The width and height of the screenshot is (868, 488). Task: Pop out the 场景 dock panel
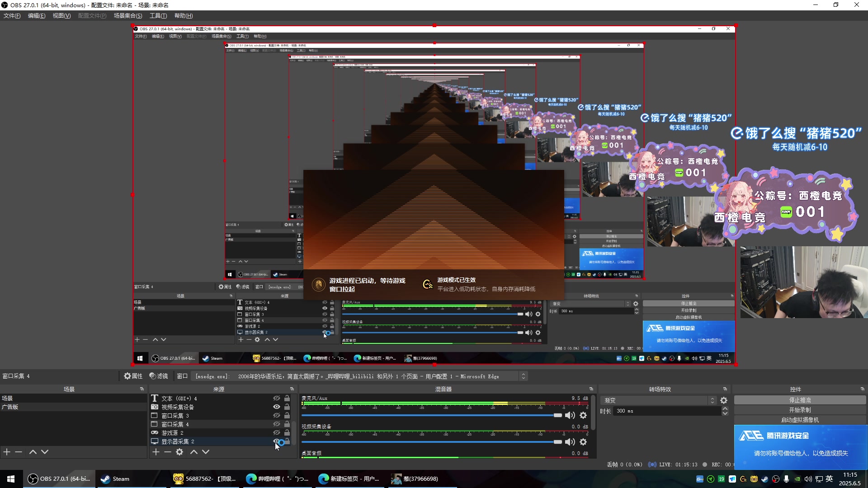click(x=142, y=389)
